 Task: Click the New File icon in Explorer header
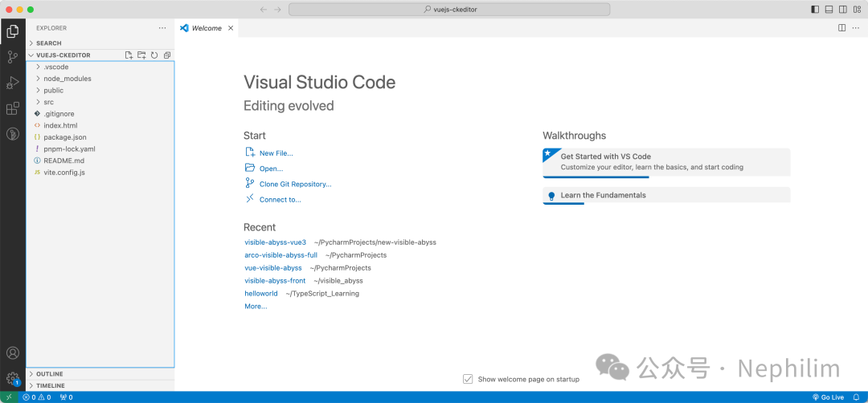[129, 55]
